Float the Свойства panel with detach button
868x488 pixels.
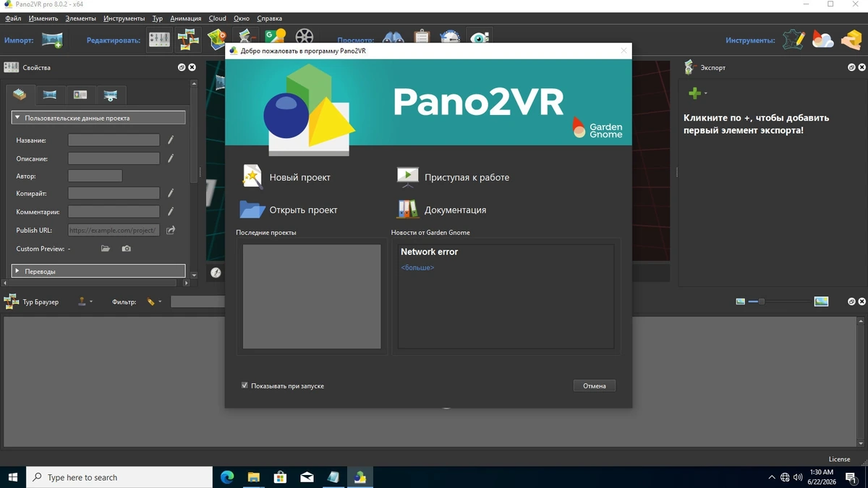click(x=182, y=67)
